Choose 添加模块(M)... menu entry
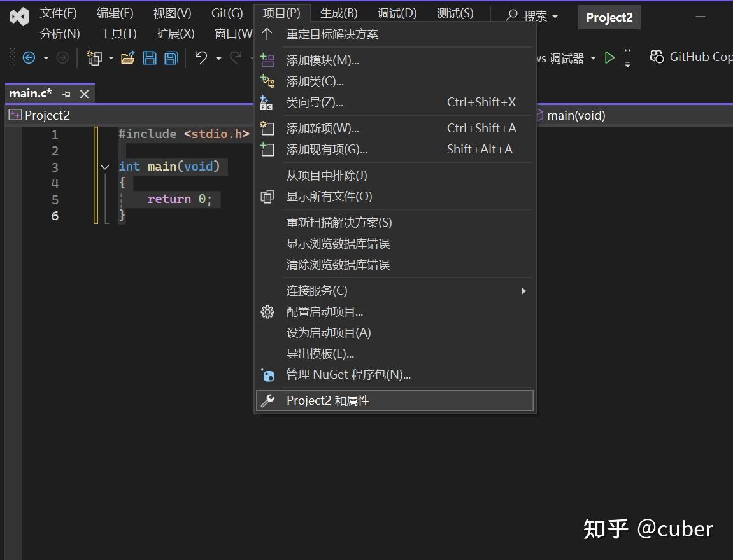This screenshot has width=733, height=560. (395, 60)
